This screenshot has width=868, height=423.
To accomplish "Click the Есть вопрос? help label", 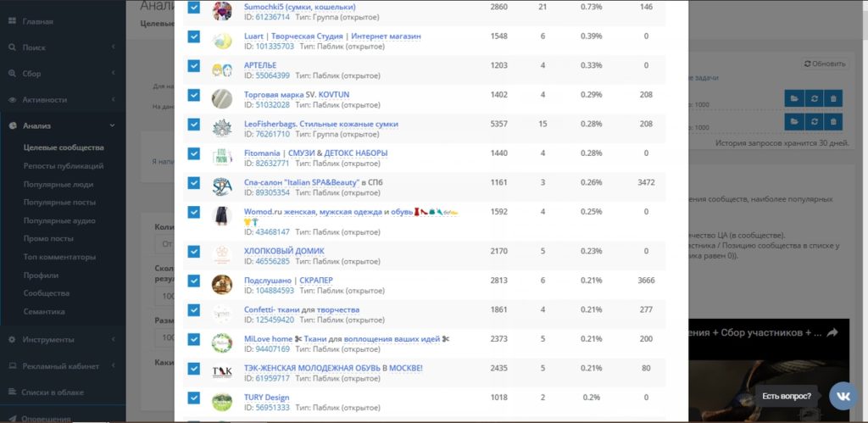I will [787, 396].
